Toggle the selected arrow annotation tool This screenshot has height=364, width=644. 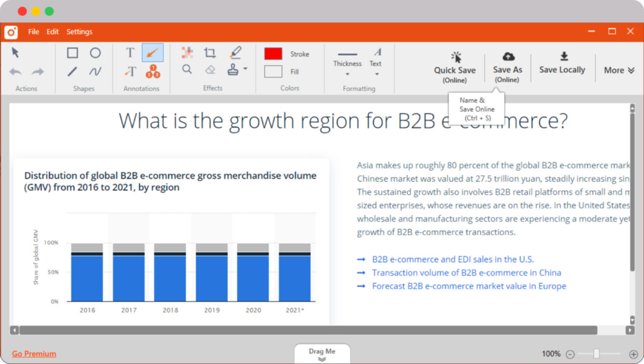152,53
